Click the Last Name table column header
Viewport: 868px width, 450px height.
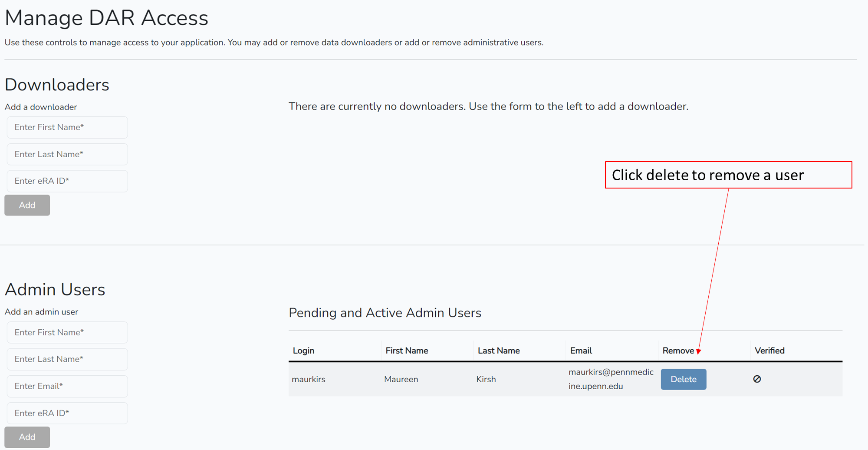coord(499,351)
